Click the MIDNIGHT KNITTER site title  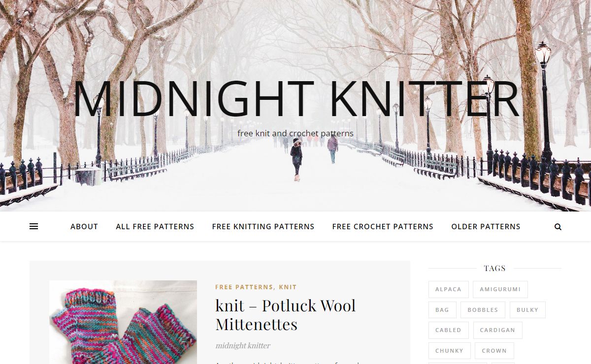pyautogui.click(x=295, y=98)
